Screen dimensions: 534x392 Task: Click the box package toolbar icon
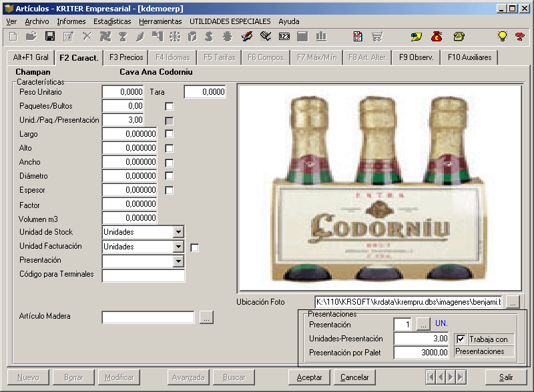coord(192,37)
